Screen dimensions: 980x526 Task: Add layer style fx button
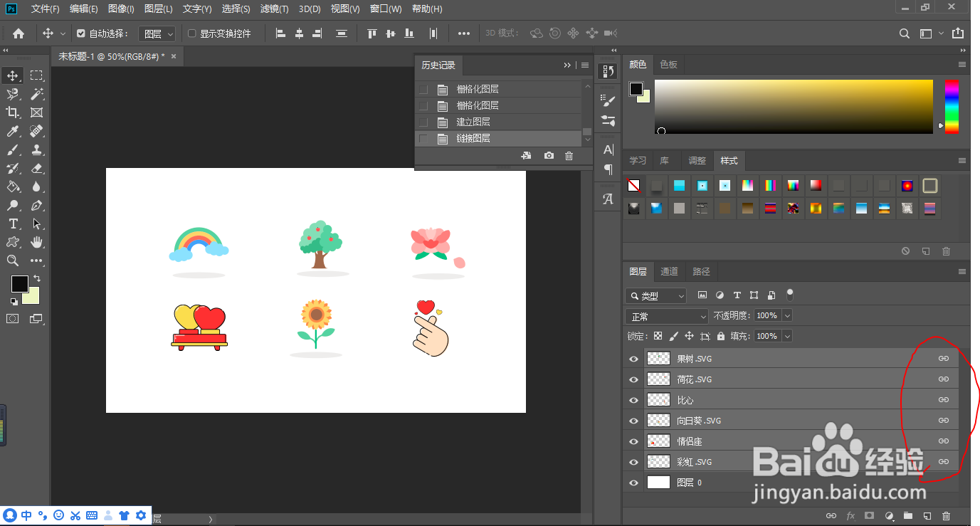(850, 515)
